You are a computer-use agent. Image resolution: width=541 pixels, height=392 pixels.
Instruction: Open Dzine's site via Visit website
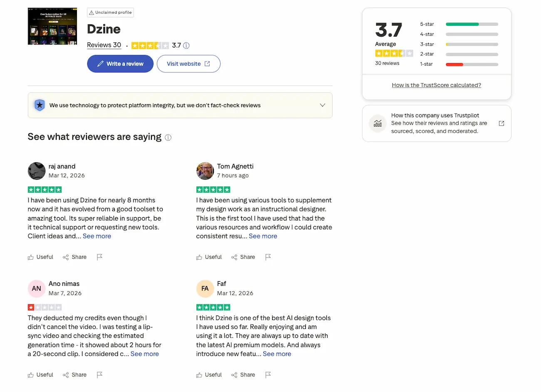[x=189, y=63]
